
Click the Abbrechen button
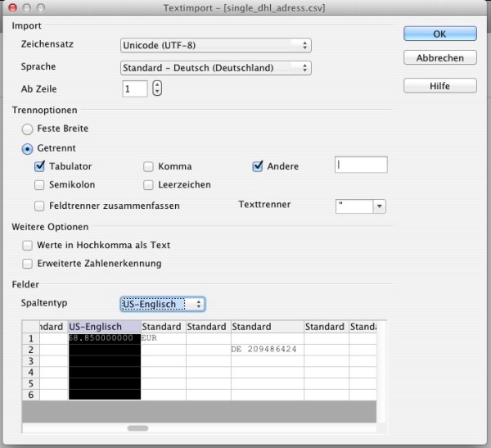click(440, 57)
